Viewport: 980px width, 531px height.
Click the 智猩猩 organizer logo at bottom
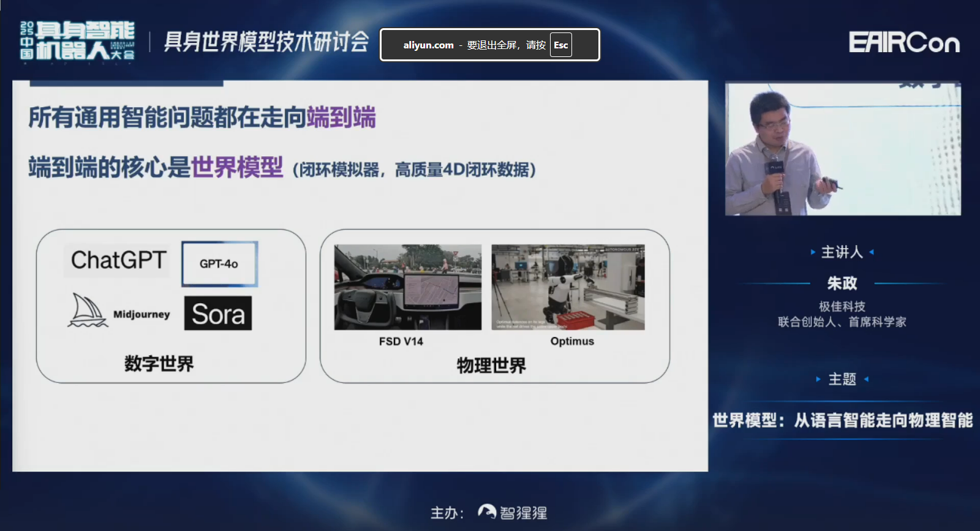tap(513, 513)
